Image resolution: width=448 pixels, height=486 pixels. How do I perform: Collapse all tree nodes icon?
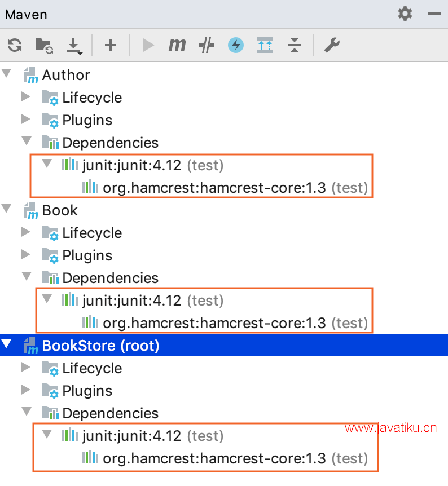tap(294, 45)
